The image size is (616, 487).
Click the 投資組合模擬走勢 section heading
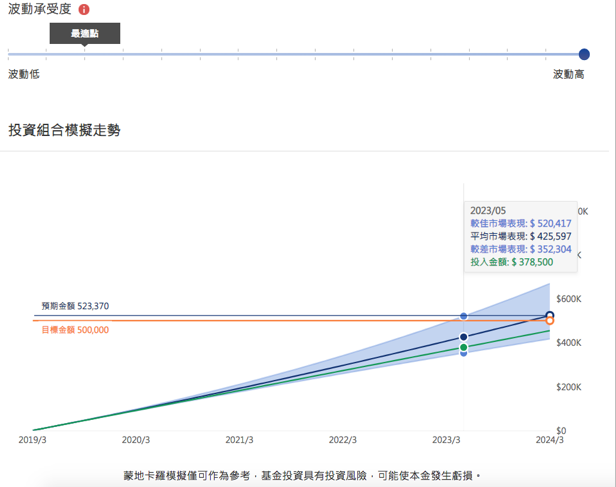64,130
